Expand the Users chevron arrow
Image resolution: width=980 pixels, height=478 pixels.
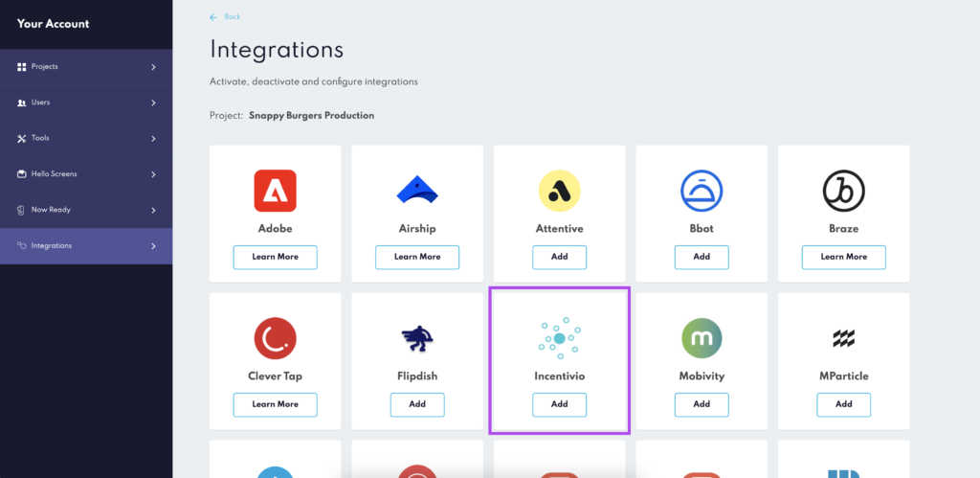(x=153, y=102)
